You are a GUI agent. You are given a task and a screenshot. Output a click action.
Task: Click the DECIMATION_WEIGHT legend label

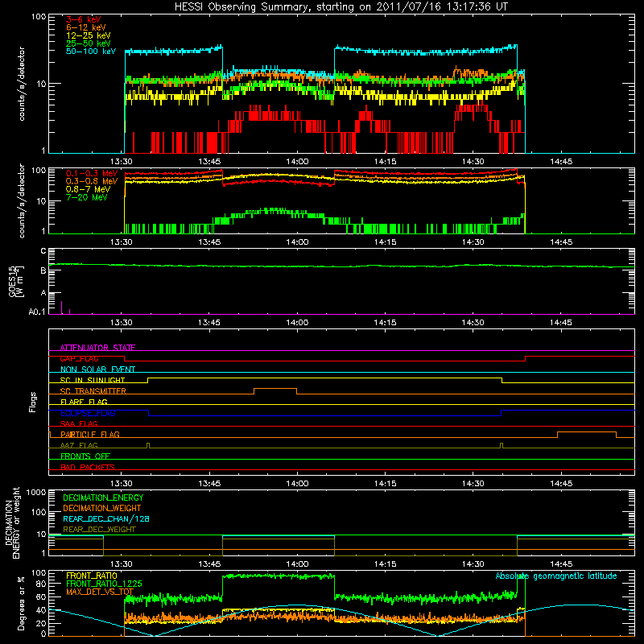coord(102,508)
